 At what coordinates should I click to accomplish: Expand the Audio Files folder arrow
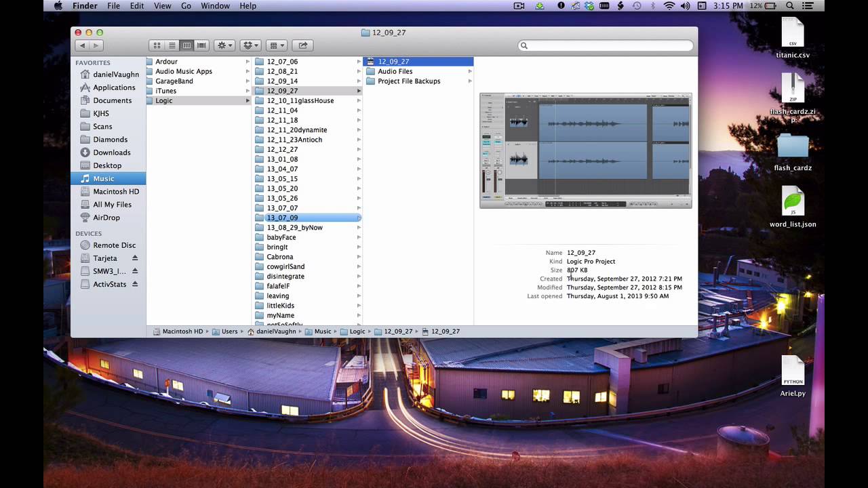pyautogui.click(x=470, y=71)
